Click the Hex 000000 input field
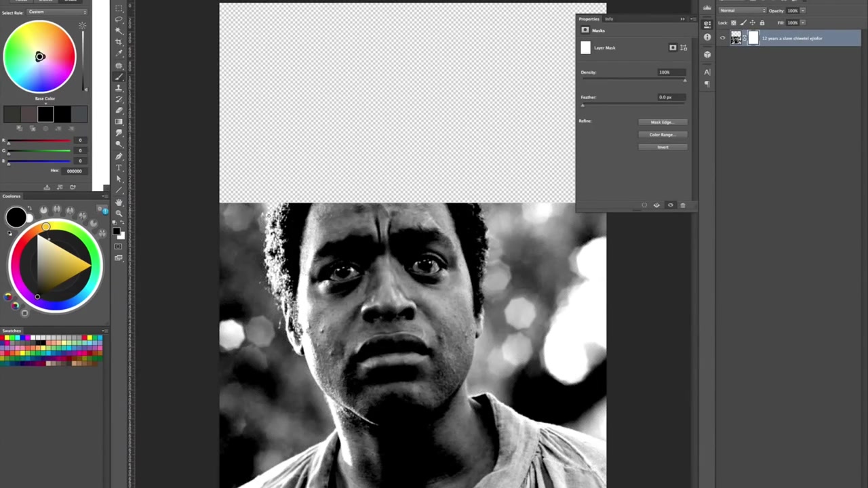This screenshot has width=868, height=488. click(x=75, y=171)
